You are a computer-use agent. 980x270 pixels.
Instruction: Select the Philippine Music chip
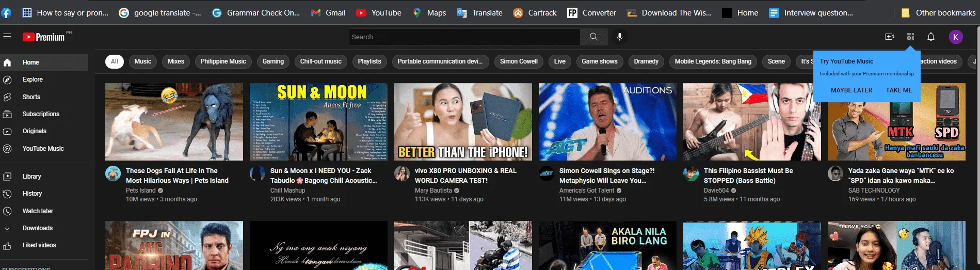pos(223,61)
